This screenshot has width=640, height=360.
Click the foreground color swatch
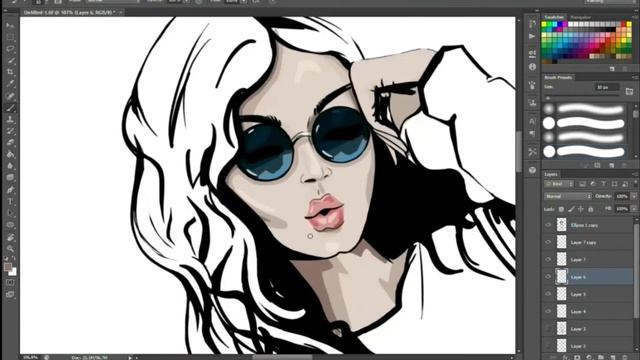[x=8, y=267]
